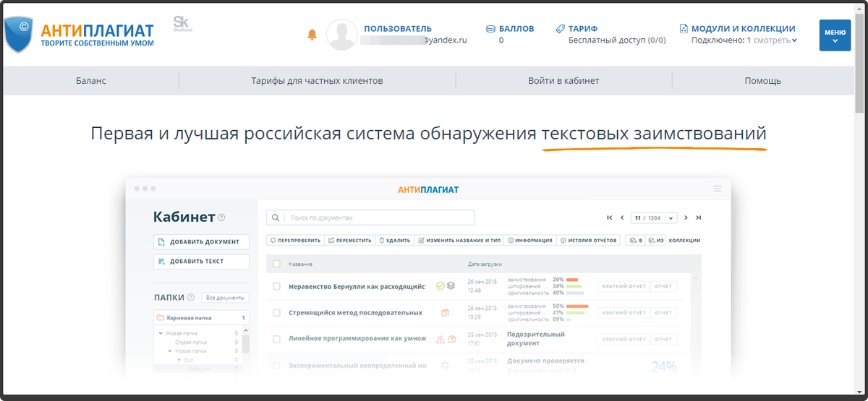Click the 26% заимствования orange bar
Image resolution: width=868 pixels, height=401 pixels.
572,279
